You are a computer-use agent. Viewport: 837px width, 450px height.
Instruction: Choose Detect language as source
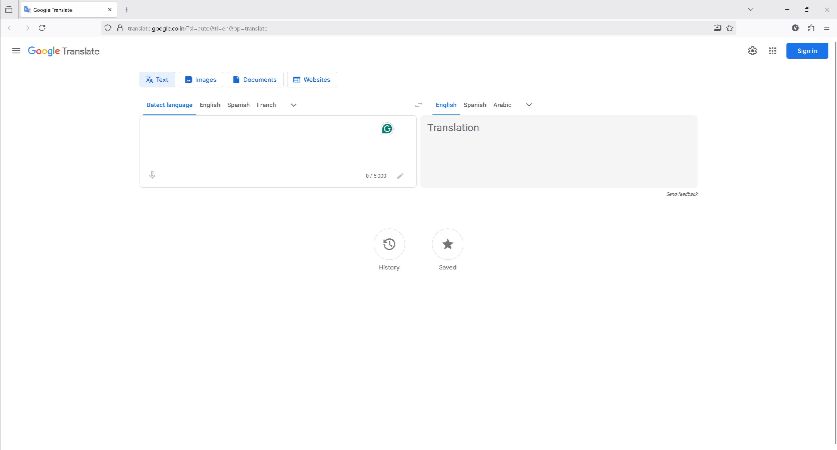point(169,105)
